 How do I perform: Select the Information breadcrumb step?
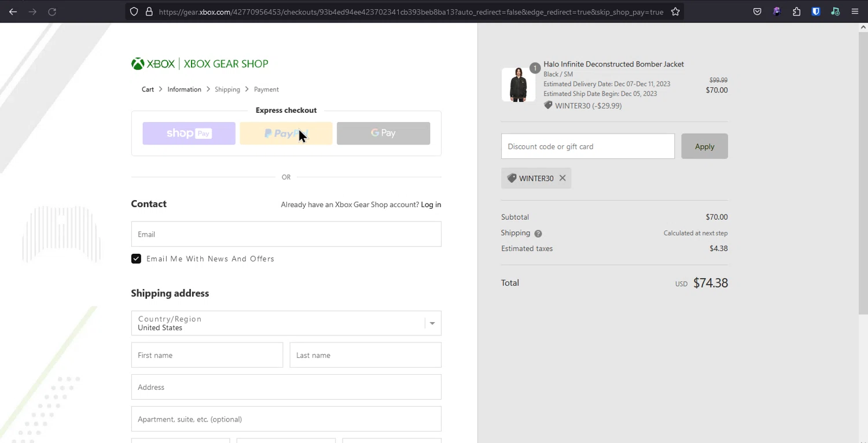pyautogui.click(x=184, y=89)
